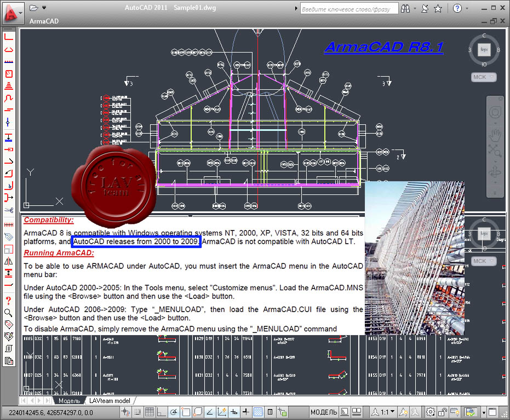Toggle Polar tracking in status bar

coord(174,412)
